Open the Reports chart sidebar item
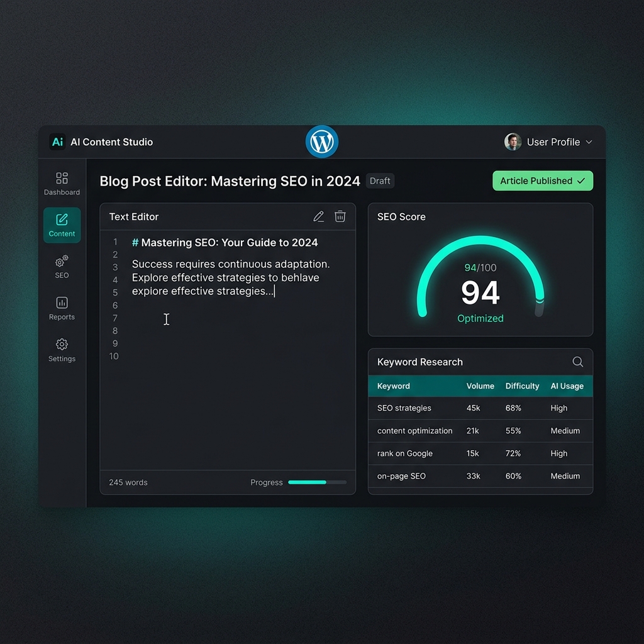Viewport: 644px width, 644px height. point(62,308)
